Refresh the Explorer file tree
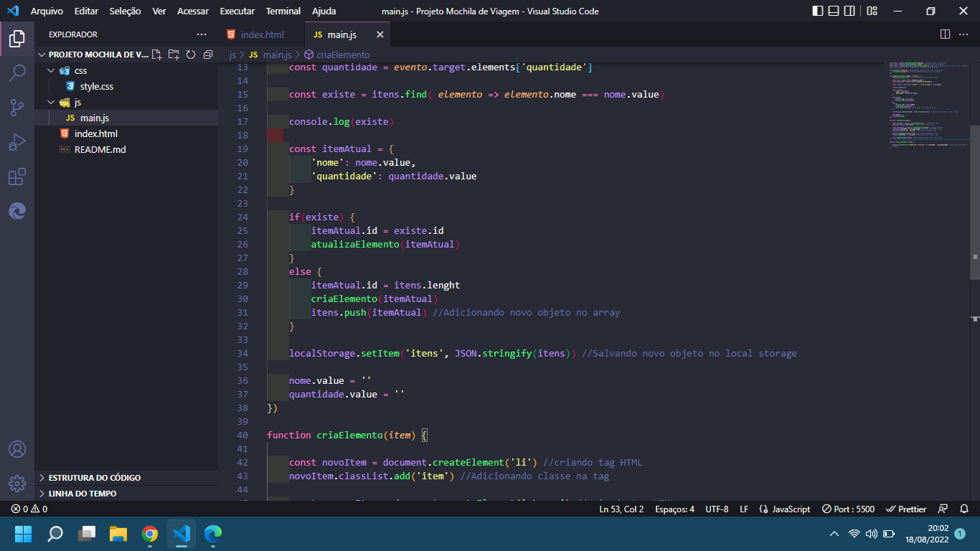980x551 pixels. coord(191,55)
